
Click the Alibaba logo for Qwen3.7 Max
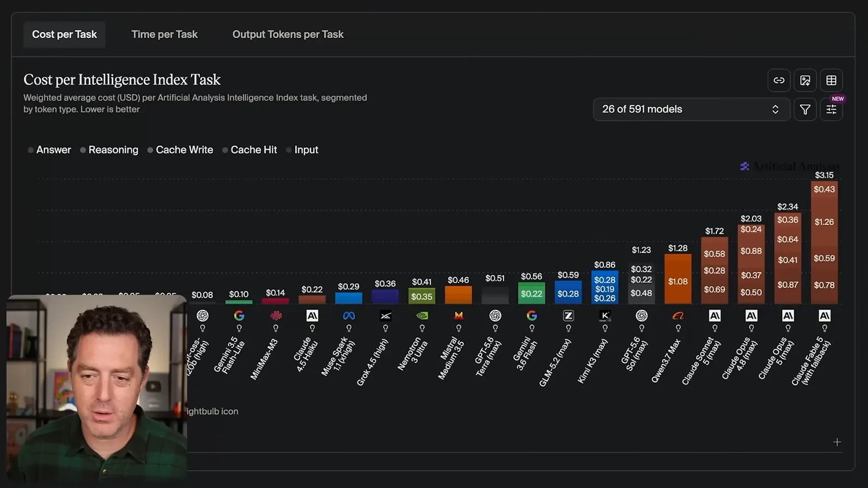point(678,316)
